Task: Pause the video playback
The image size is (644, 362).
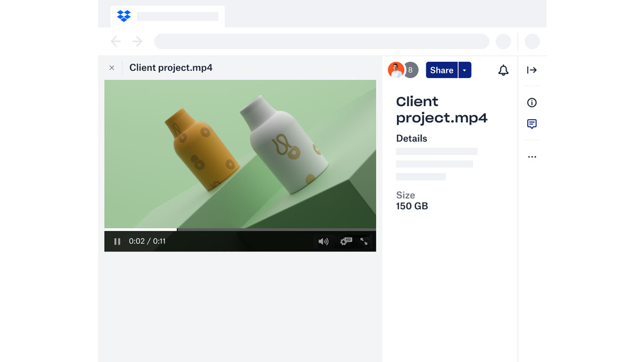Action: (x=117, y=241)
